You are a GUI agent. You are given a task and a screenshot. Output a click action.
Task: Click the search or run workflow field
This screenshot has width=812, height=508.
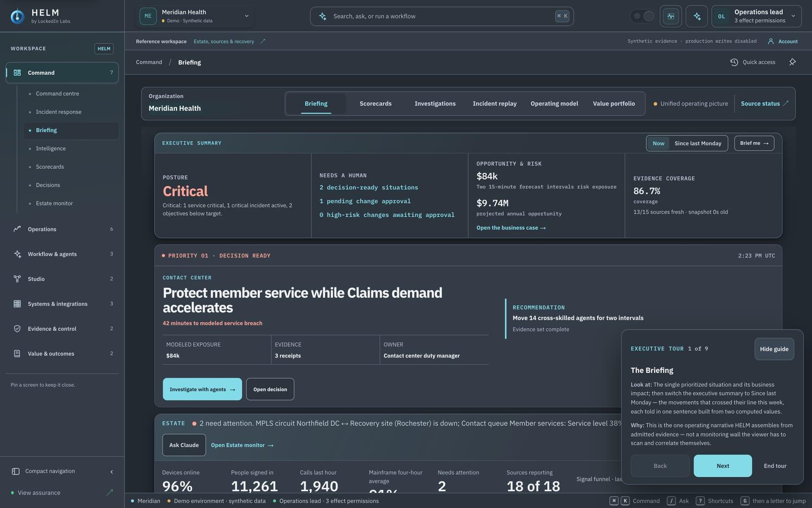pos(442,16)
